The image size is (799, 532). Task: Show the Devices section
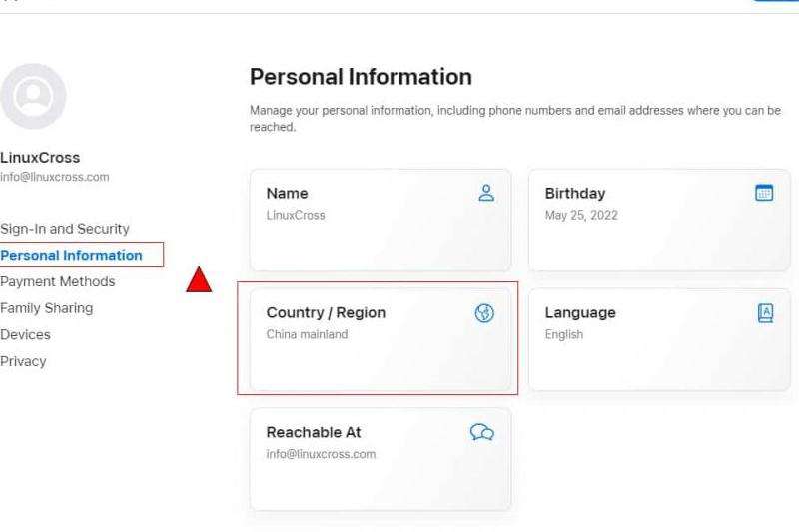tap(26, 335)
